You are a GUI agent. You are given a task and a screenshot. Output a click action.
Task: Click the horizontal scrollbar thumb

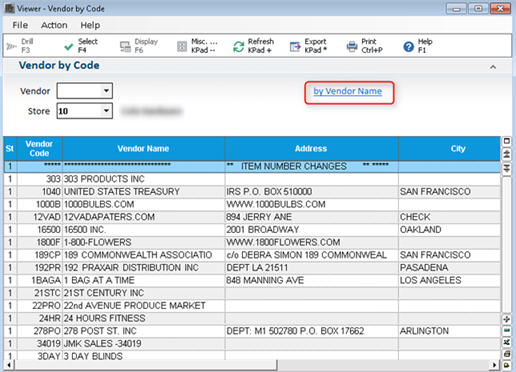tap(145, 365)
